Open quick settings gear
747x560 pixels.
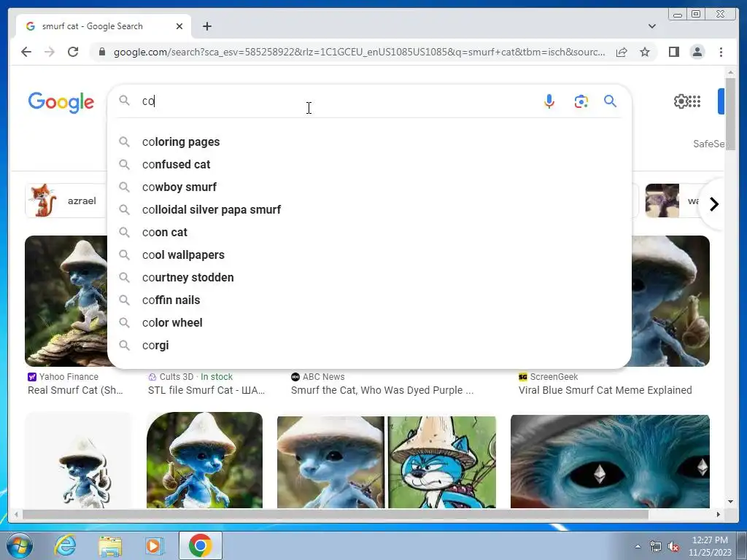(x=681, y=101)
